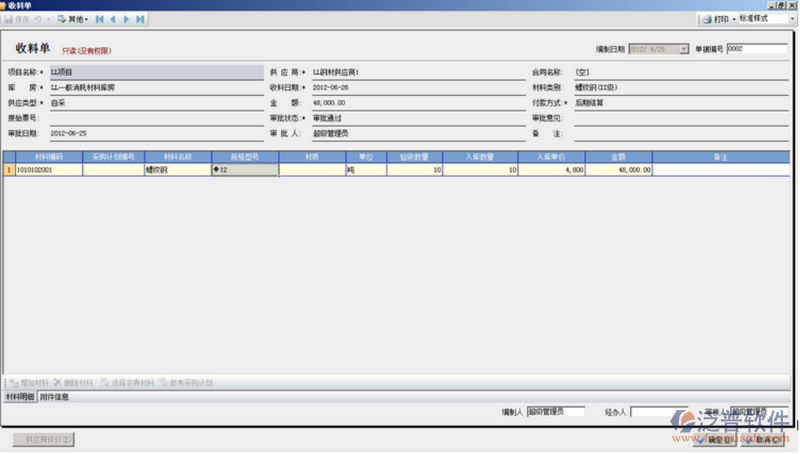Select row 1 by its row number
The width and height of the screenshot is (800, 454).
[x=9, y=170]
